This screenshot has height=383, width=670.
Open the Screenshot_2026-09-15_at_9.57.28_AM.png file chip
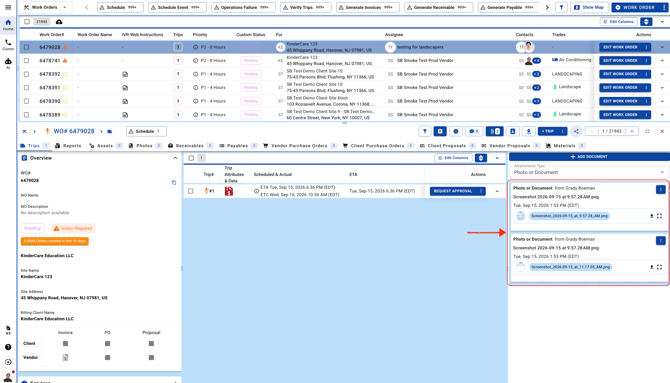(x=569, y=216)
